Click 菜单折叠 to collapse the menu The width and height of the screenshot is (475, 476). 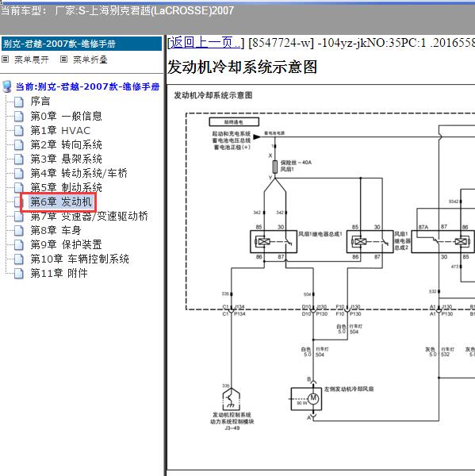click(x=90, y=59)
